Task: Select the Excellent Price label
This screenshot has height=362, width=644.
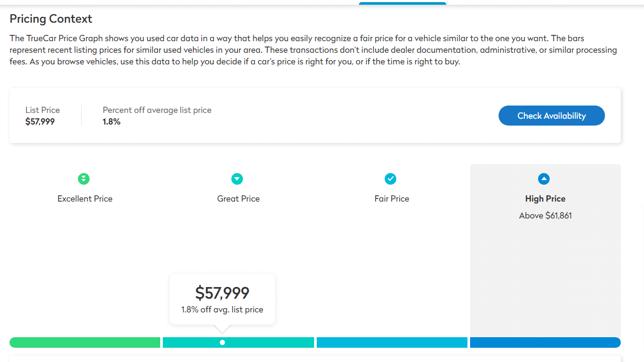Action: coord(85,199)
